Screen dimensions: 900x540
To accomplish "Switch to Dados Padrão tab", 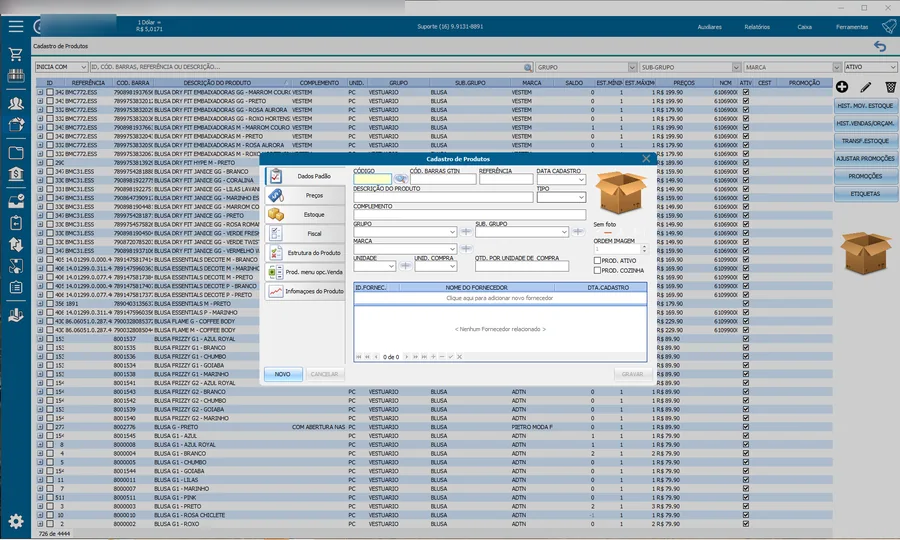I will coord(305,176).
